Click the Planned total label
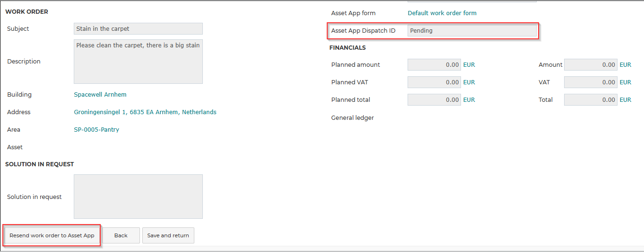This screenshot has width=644, height=252. pos(351,100)
